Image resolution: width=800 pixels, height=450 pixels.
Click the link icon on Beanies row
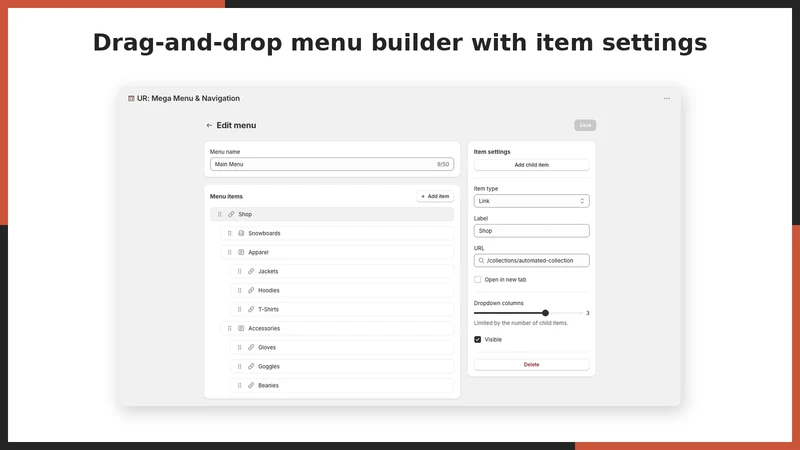point(251,385)
